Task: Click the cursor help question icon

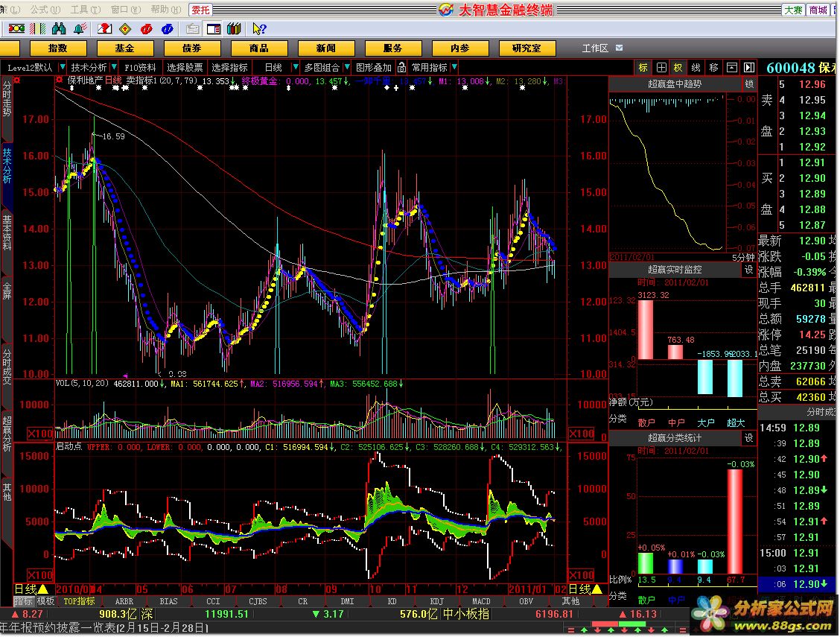Action: pyautogui.click(x=259, y=29)
